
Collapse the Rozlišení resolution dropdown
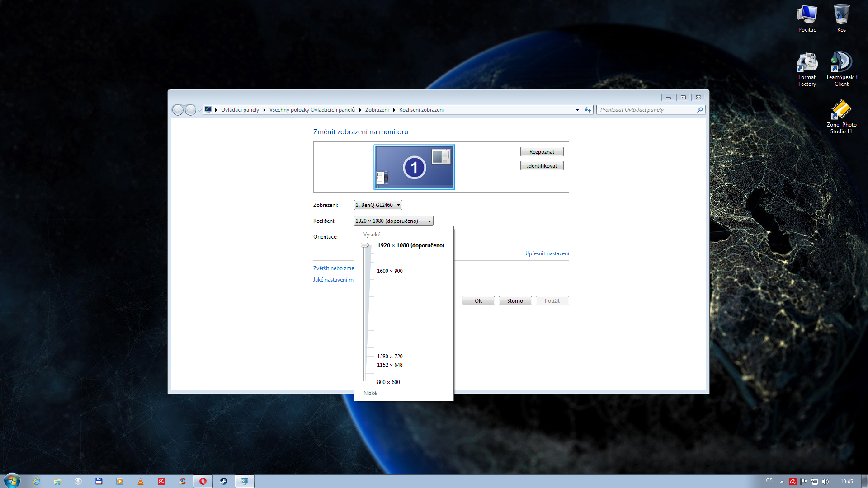pyautogui.click(x=393, y=221)
